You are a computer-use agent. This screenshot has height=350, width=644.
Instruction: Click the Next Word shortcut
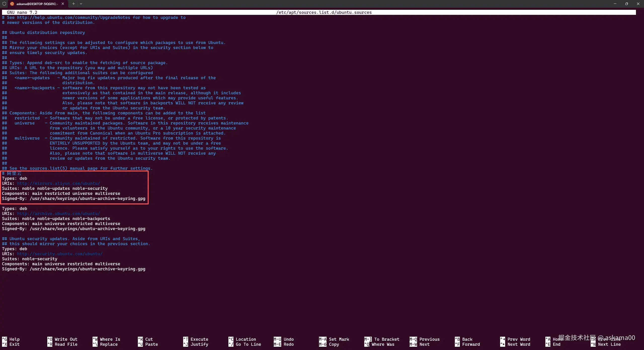click(515, 344)
